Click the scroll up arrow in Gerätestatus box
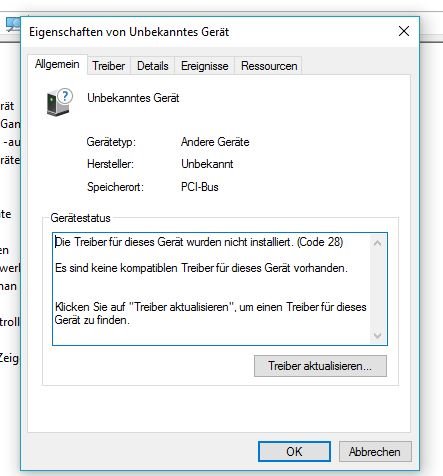This screenshot has height=476, width=443. click(378, 243)
